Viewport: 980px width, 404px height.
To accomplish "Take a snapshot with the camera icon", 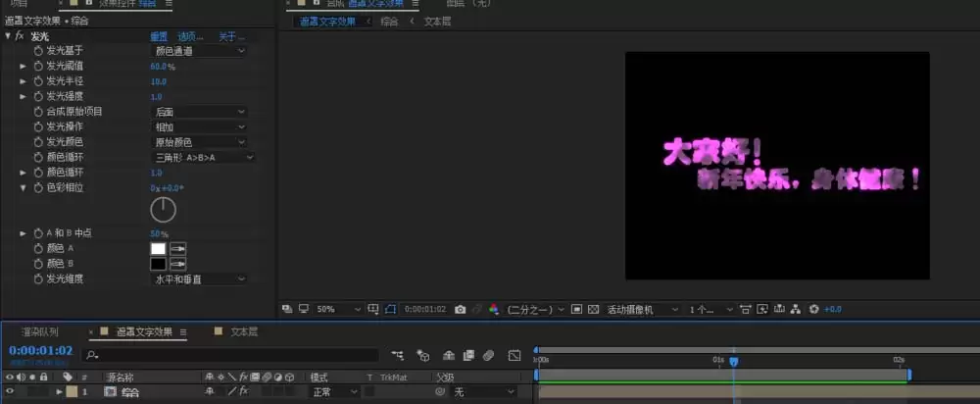I will point(460,309).
